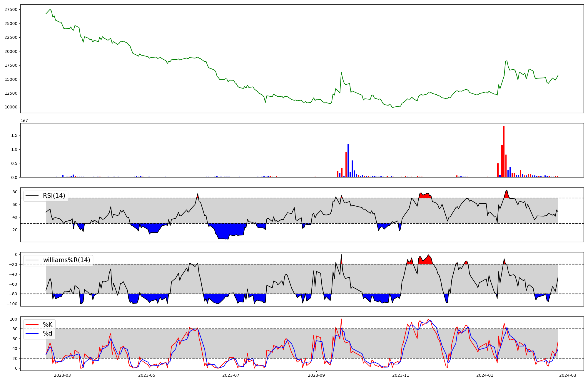Image resolution: width=588 pixels, height=382 pixels.
Task: Click the williams%R(14) legend label
Action: [67, 260]
